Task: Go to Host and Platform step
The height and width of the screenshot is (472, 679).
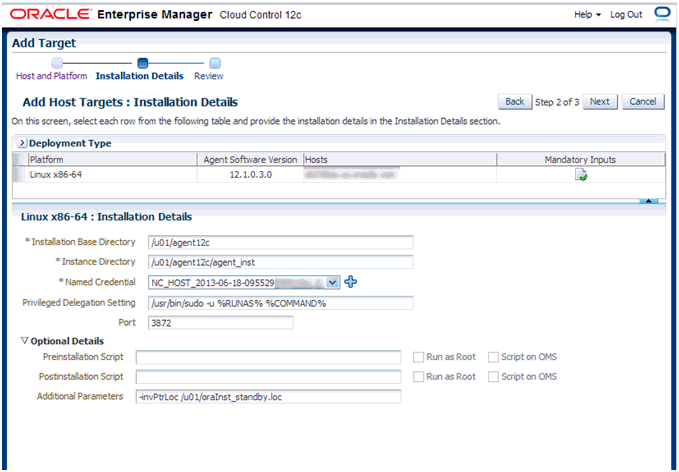Action: click(x=52, y=76)
